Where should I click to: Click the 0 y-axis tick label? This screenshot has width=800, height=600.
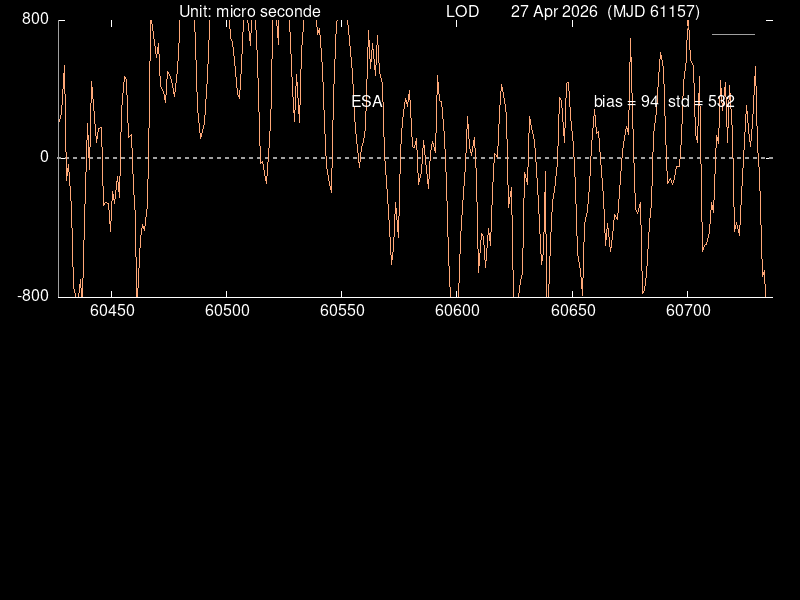click(44, 157)
